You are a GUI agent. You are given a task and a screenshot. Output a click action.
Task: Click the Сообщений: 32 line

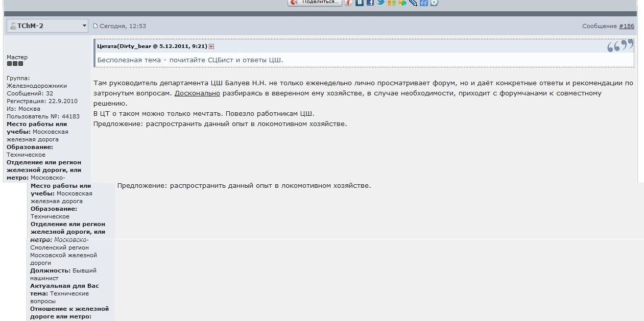coord(30,93)
